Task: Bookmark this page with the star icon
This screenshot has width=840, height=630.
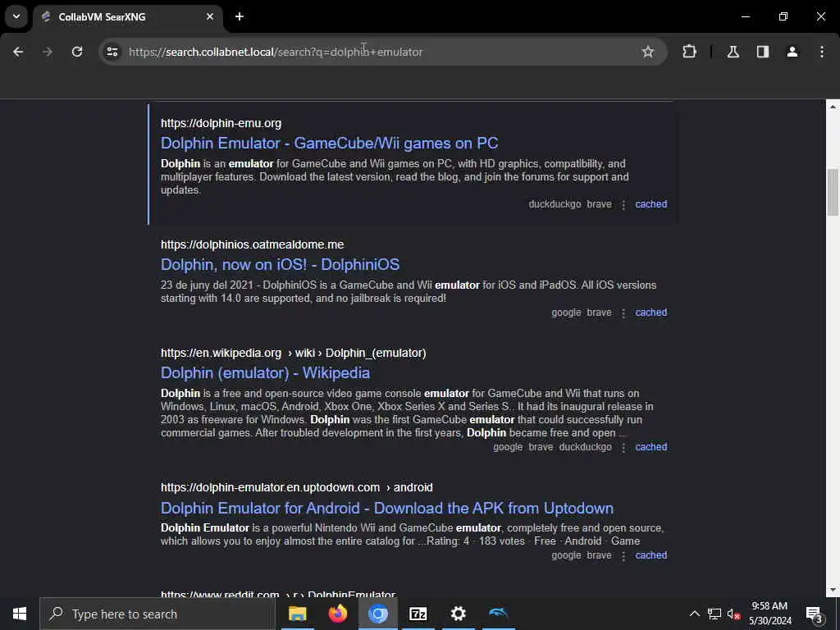Action: 648,52
